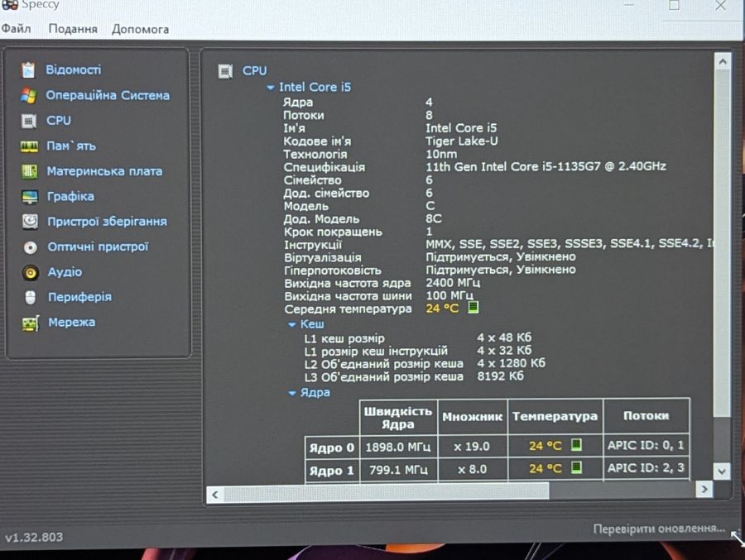The height and width of the screenshot is (560, 745).
Task: Collapse the Intel Core i5 tree node
Action: 271,88
